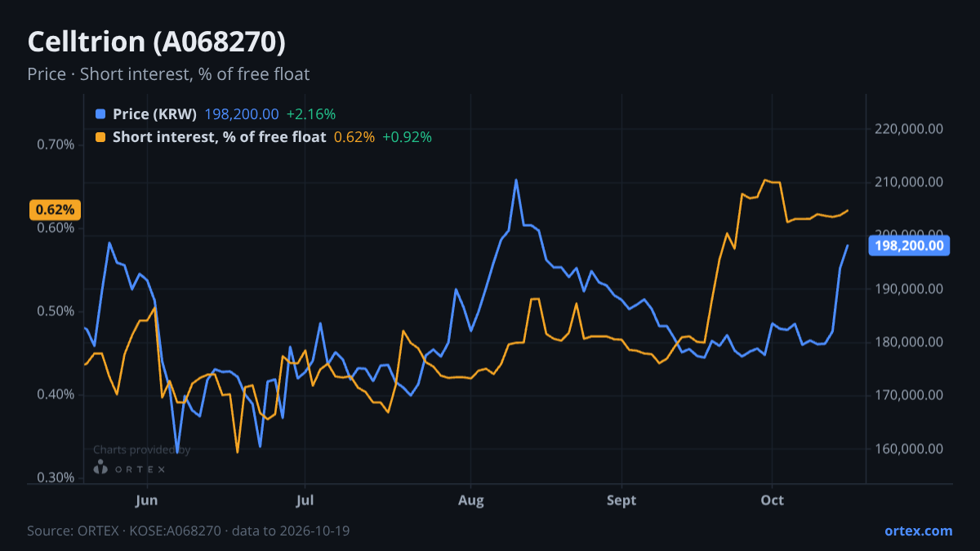Screen dimensions: 980x551
Task: Click the Source: ORTEX data footer text
Action: (189, 531)
